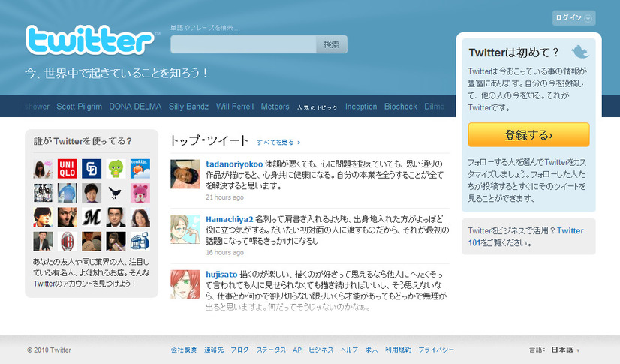Open the Twitter 101 business link
The width and height of the screenshot is (620, 364).
pyautogui.click(x=526, y=236)
